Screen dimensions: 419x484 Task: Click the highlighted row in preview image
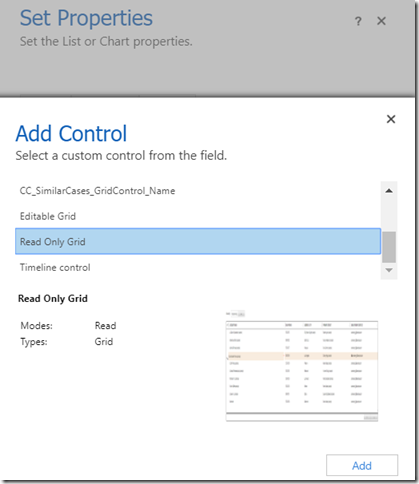[x=303, y=356]
